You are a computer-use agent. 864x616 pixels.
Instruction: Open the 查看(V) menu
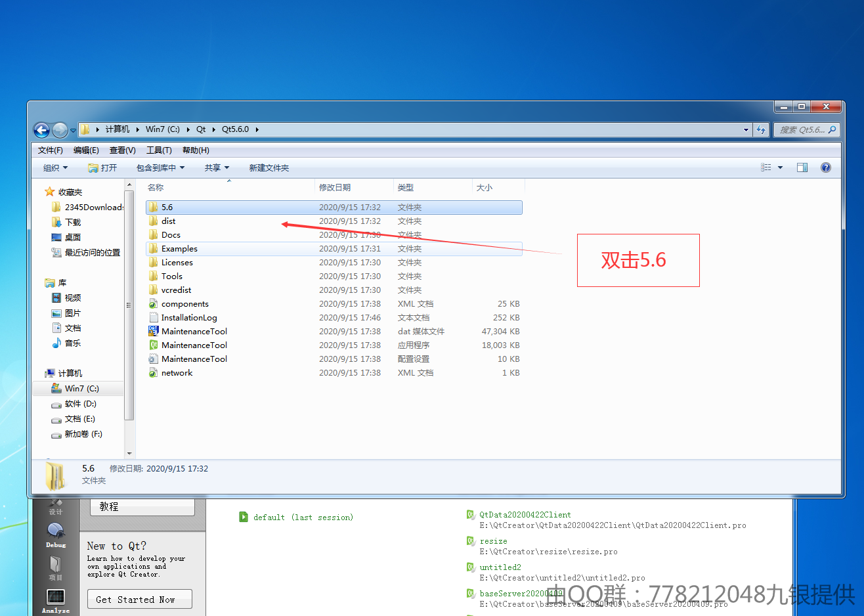122,150
